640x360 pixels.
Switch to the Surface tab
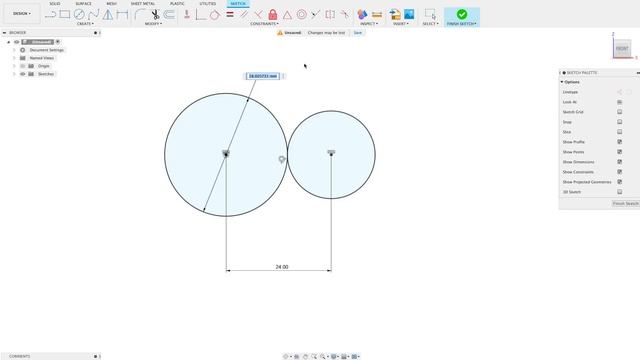click(84, 4)
